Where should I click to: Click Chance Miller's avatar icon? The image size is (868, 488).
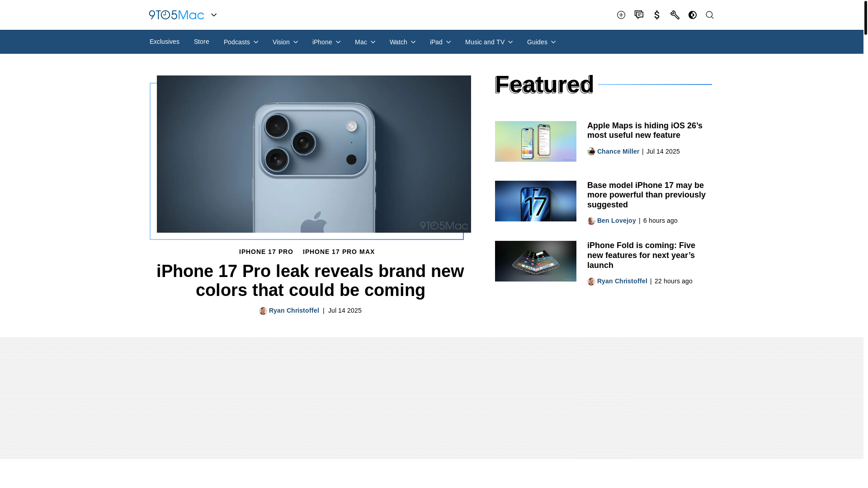tap(591, 151)
